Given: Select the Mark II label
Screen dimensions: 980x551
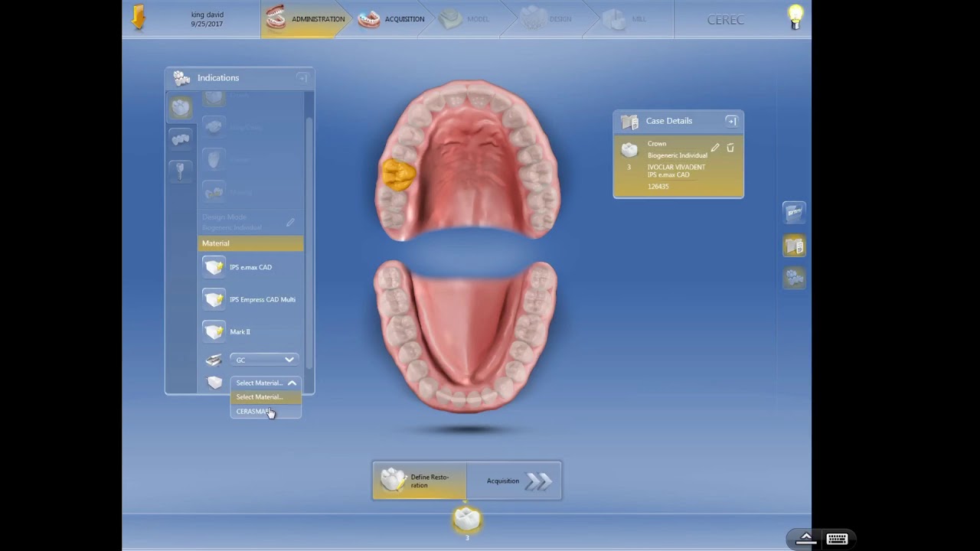Looking at the screenshot, I should click(x=240, y=331).
